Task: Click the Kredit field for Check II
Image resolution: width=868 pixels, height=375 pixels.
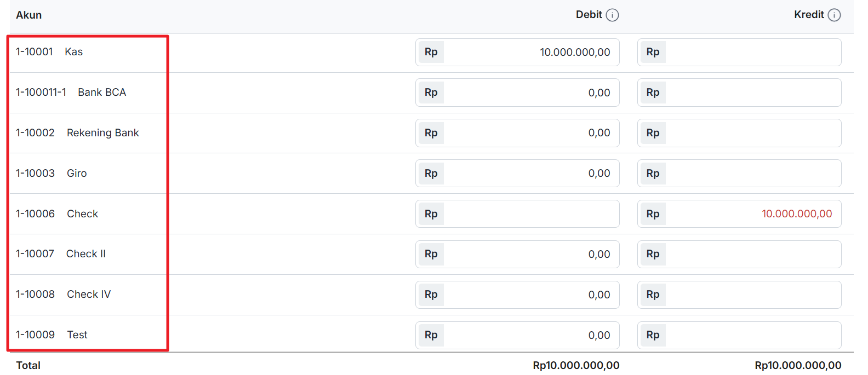Action: [x=752, y=255]
